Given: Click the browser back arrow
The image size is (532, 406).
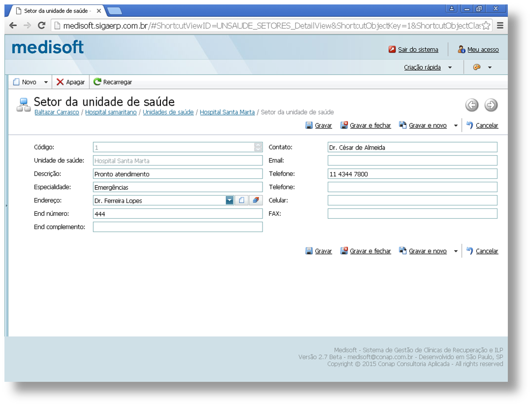Looking at the screenshot, I should pos(13,26).
